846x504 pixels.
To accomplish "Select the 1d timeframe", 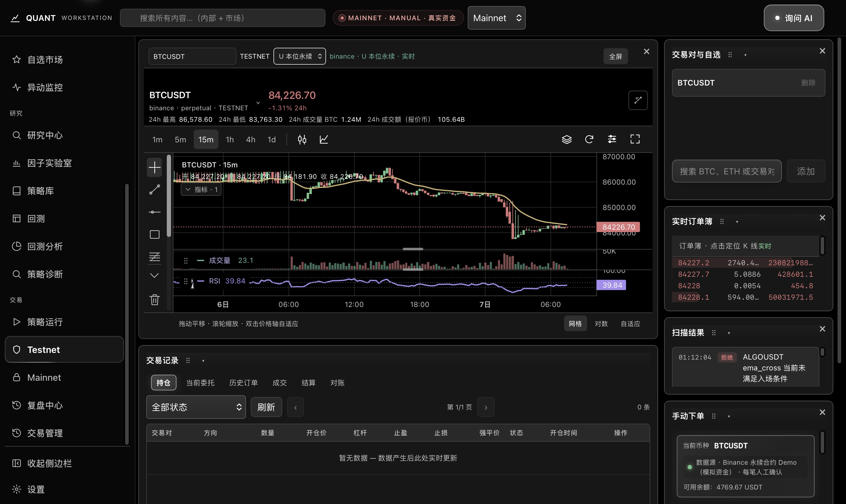I will pos(272,140).
